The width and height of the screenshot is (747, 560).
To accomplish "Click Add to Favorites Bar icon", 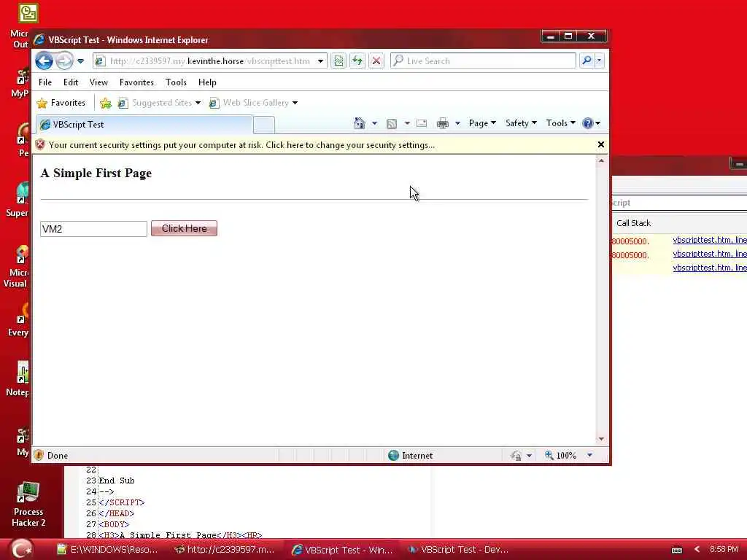I will click(106, 103).
